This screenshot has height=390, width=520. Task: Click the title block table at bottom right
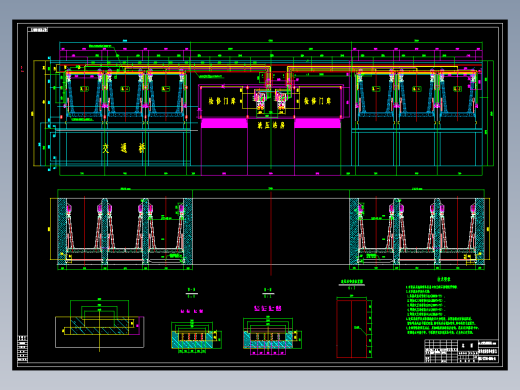click(x=461, y=351)
